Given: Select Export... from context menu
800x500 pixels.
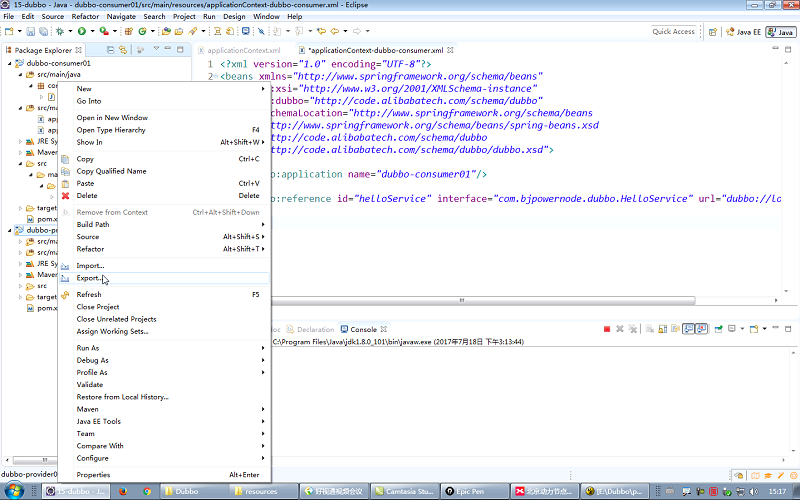Looking at the screenshot, I should pos(90,278).
